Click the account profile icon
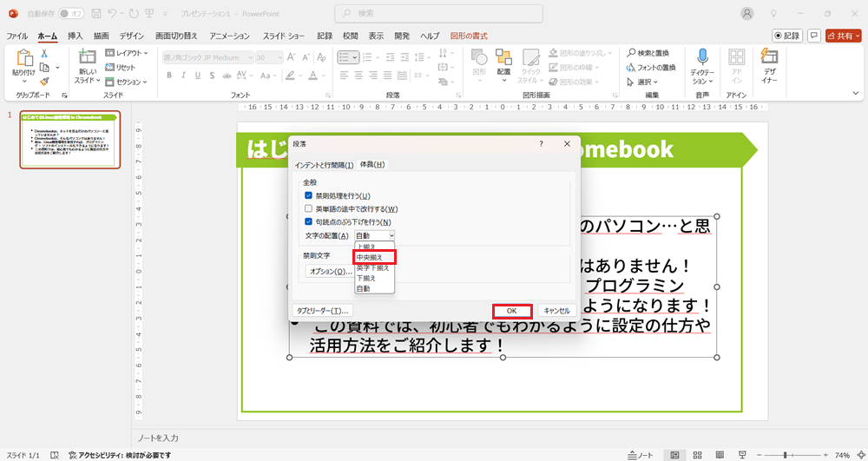868x461 pixels. (x=747, y=13)
